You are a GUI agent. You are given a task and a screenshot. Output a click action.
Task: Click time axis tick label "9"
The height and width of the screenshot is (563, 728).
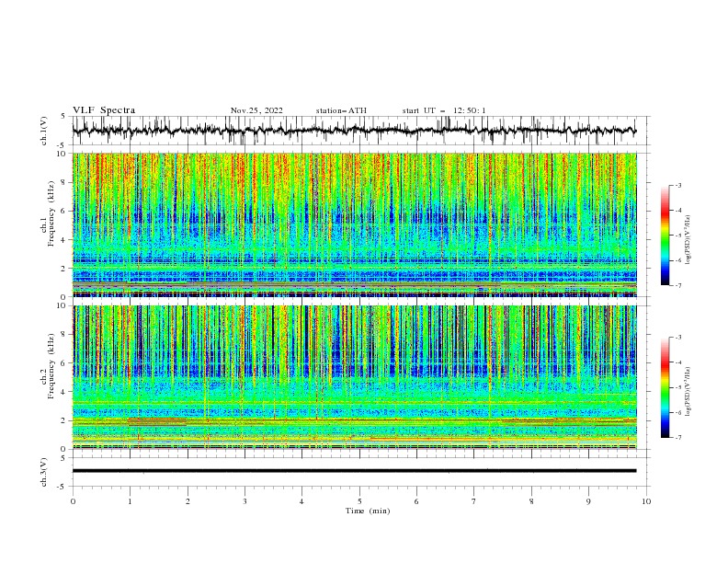tap(588, 501)
